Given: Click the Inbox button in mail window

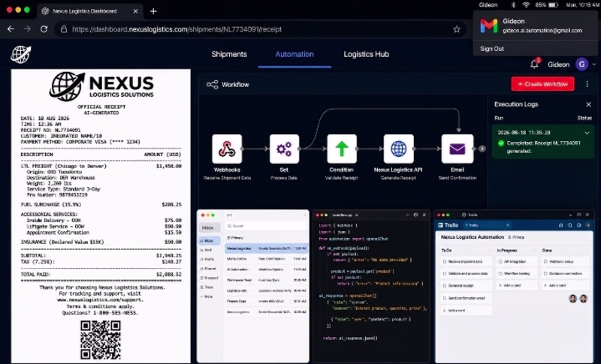Looking at the screenshot, I should point(209,227).
